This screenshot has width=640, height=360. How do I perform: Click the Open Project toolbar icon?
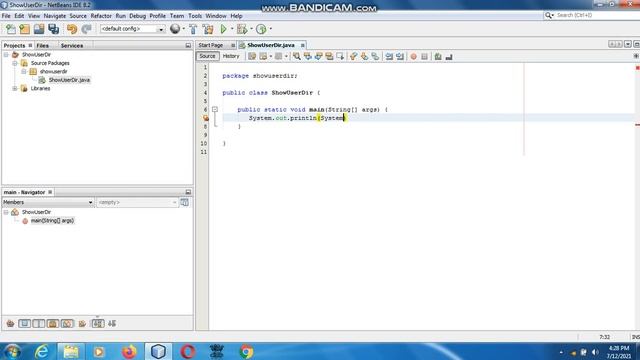[x=39, y=29]
